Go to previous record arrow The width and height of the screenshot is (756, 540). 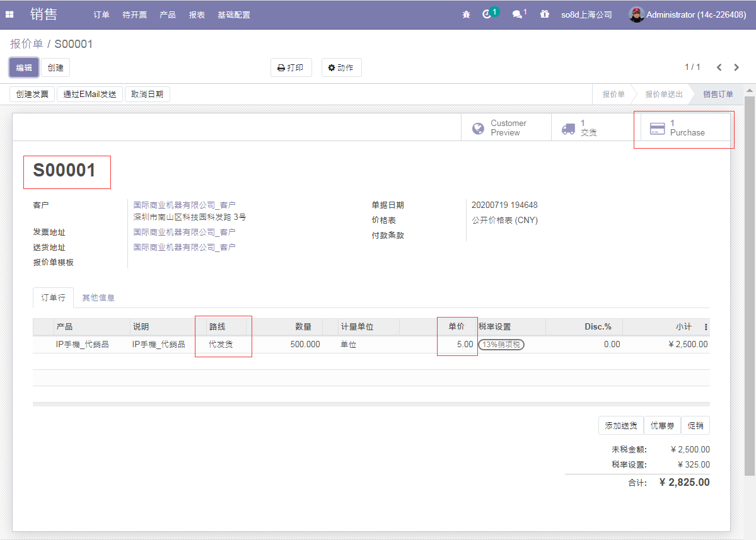click(x=719, y=67)
